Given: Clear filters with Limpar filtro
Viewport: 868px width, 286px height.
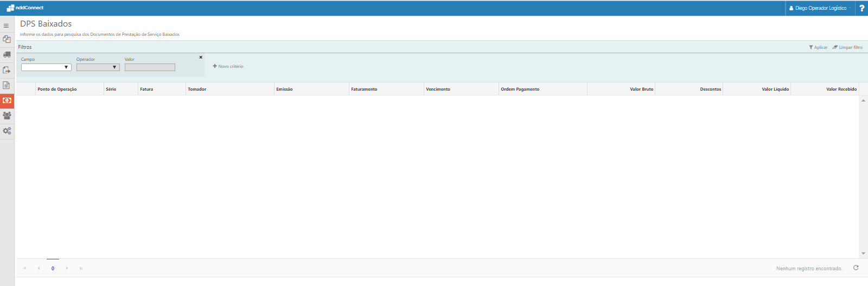Looking at the screenshot, I should (x=847, y=47).
